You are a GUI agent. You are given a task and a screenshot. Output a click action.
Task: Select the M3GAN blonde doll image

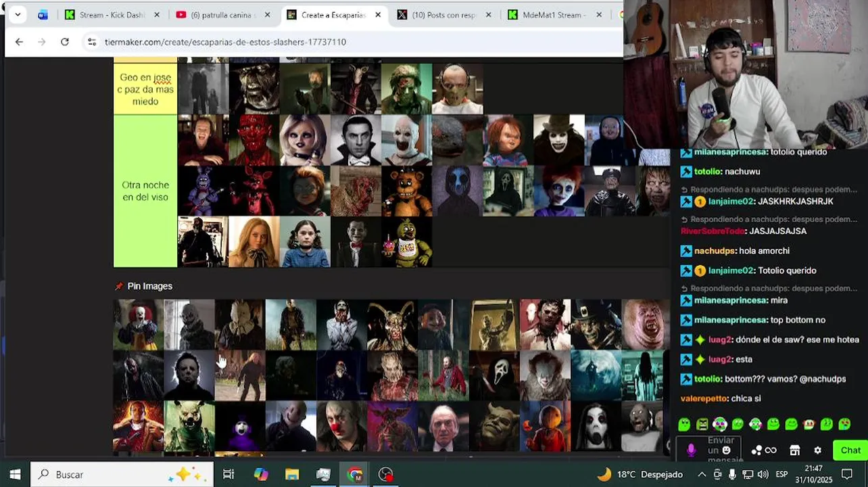coord(254,241)
